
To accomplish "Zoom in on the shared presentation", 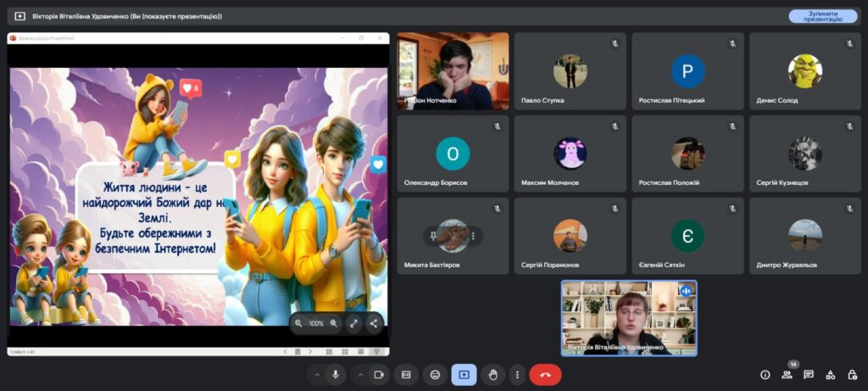I will pos(334,323).
